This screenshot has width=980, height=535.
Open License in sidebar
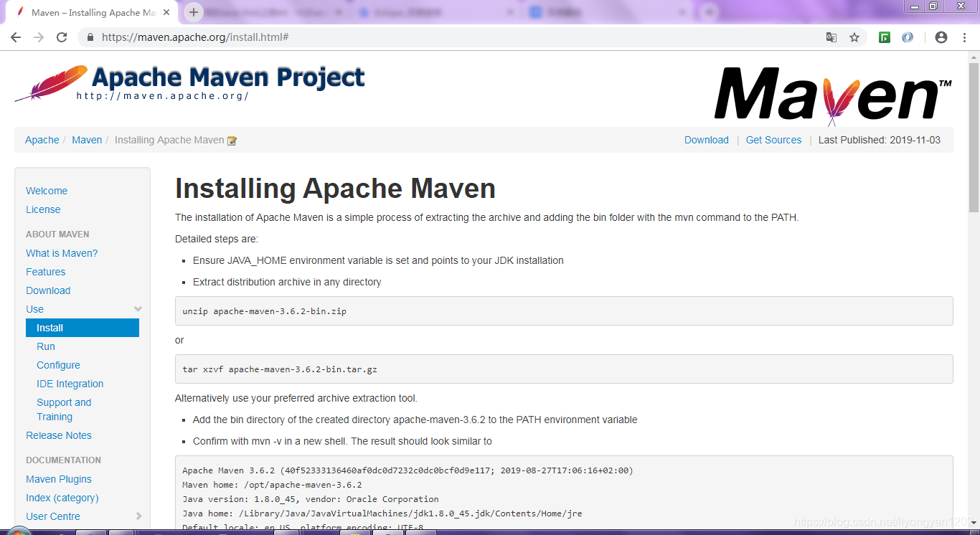(43, 209)
